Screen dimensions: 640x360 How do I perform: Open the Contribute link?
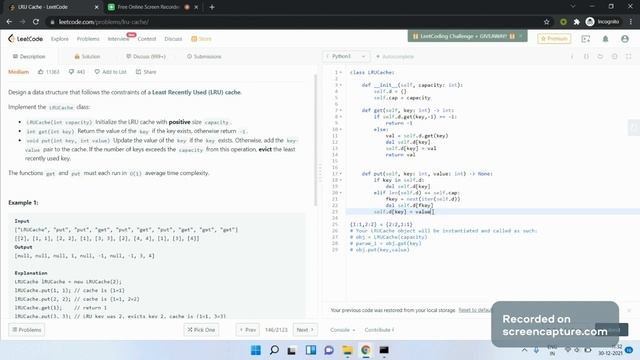379,330
